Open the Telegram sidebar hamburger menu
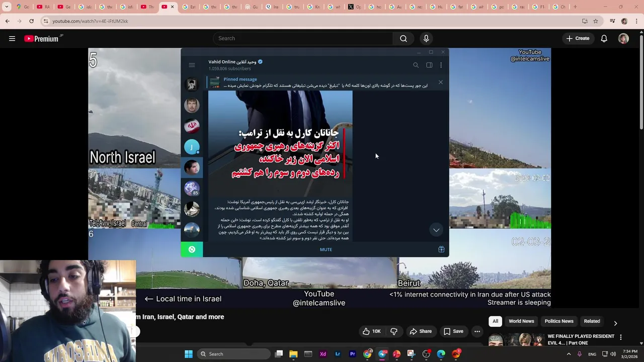The image size is (644, 362). coord(192,65)
